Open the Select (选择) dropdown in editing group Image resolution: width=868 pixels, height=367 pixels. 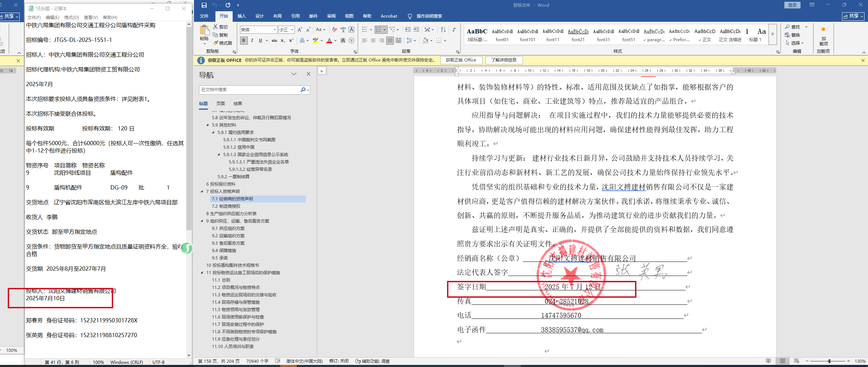click(x=795, y=43)
